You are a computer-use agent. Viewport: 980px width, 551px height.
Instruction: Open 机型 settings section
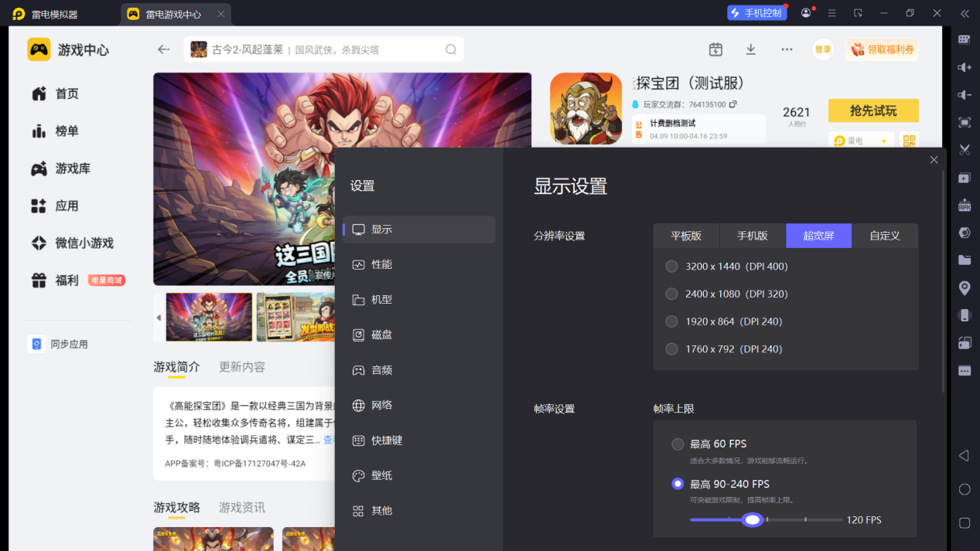[x=419, y=300]
